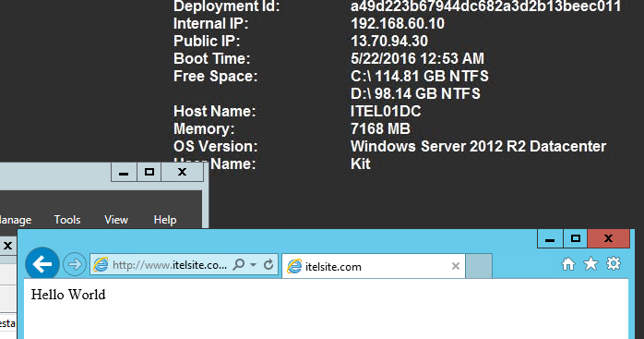Image resolution: width=644 pixels, height=339 pixels.
Task: Open the Tools menu in Server Manager
Action: point(67,220)
